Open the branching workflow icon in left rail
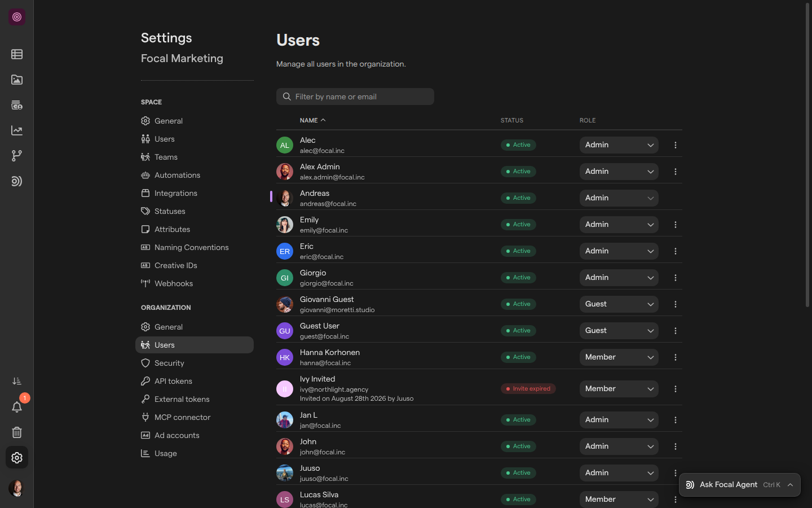Image resolution: width=812 pixels, height=508 pixels. tap(17, 156)
